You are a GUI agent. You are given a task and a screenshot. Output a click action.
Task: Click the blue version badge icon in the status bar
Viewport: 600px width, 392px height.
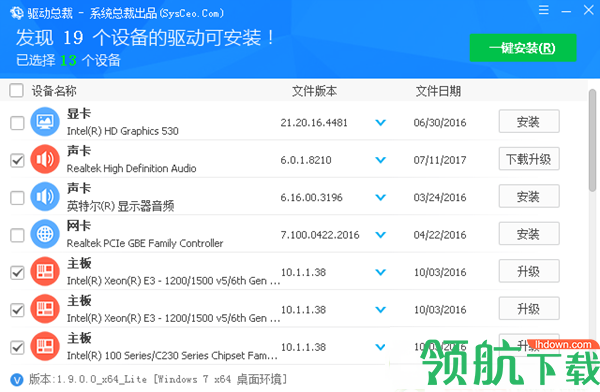click(x=16, y=379)
